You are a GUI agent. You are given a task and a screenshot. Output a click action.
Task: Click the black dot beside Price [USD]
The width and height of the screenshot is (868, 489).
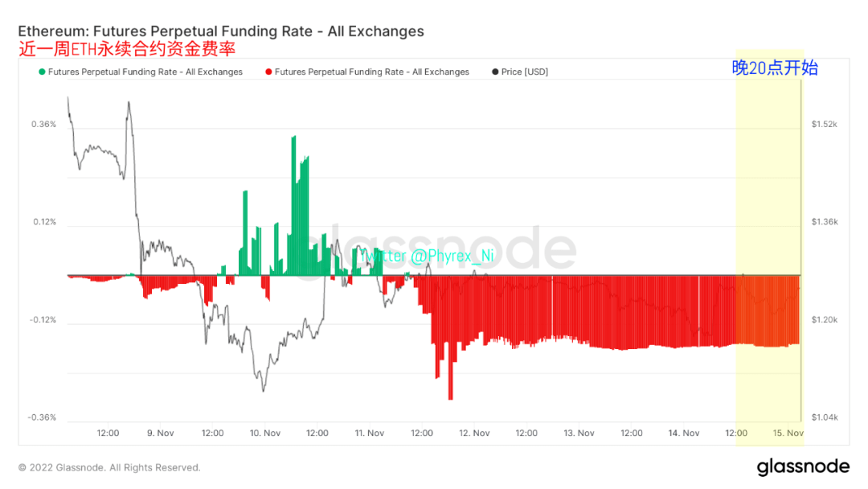(x=494, y=72)
